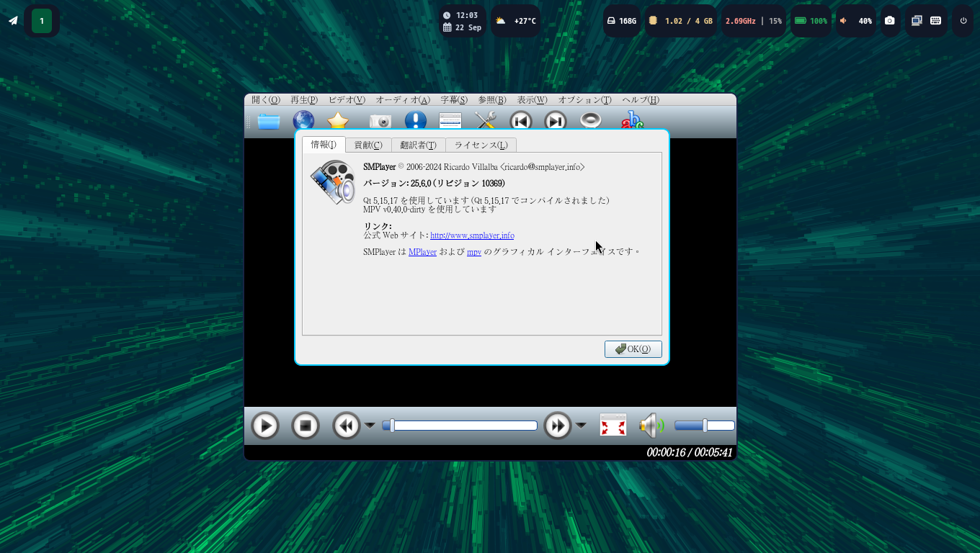Click the rewind button
The width and height of the screenshot is (980, 553).
point(347,426)
